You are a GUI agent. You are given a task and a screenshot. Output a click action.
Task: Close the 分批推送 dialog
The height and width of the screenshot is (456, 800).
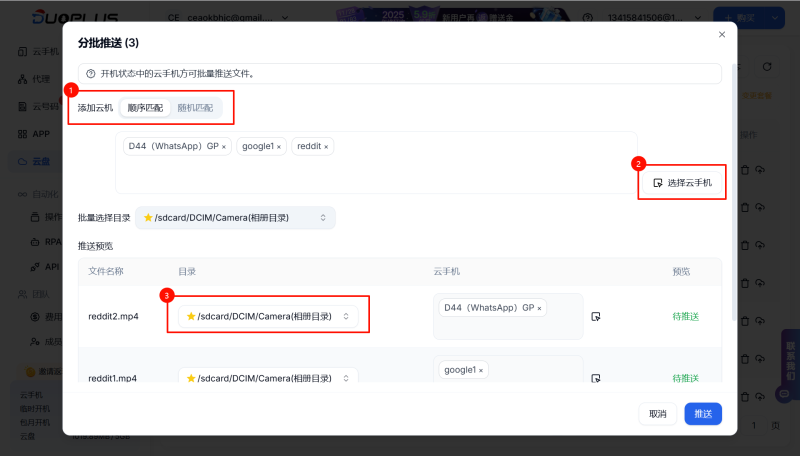(x=722, y=35)
